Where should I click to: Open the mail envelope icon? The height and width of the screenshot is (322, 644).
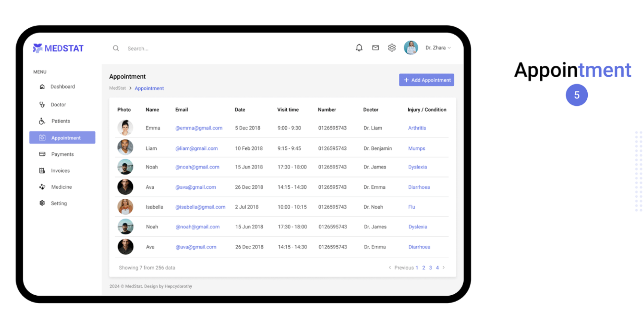click(375, 48)
